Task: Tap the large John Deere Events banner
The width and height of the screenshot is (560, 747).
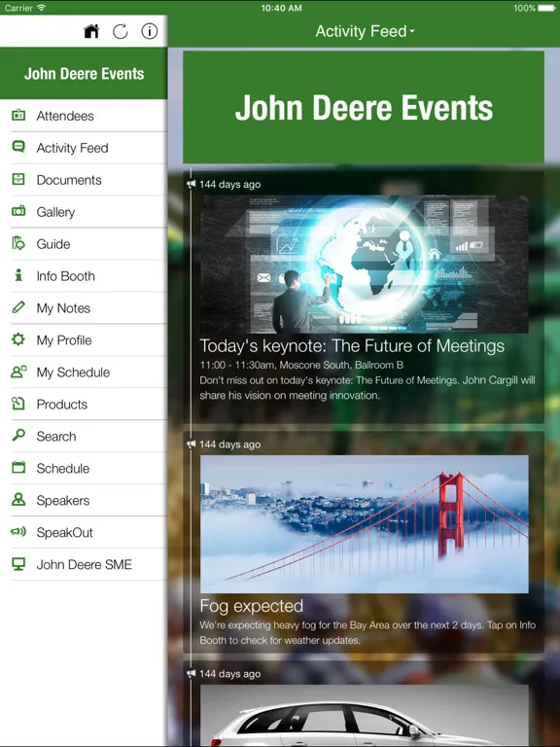Action: [364, 107]
